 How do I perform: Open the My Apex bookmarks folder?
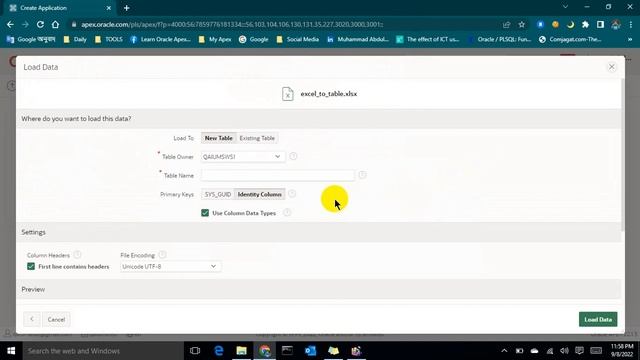click(215, 40)
